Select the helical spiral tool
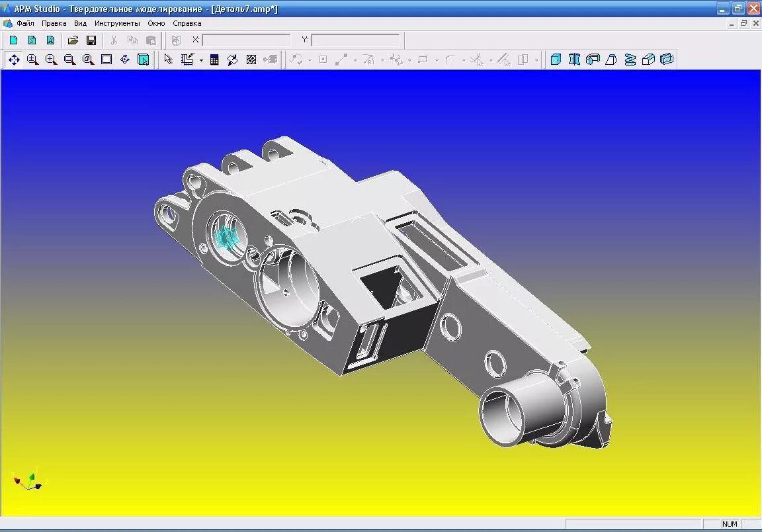Viewport: 762px width, 532px height. click(x=630, y=60)
